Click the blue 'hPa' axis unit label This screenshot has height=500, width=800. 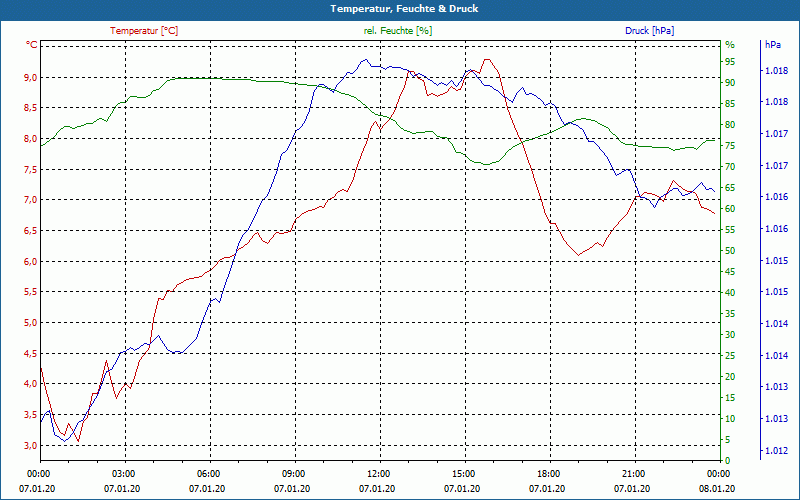773,45
